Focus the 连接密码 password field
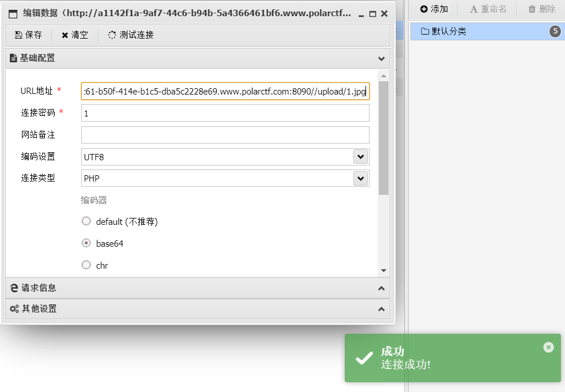565x392 pixels. [x=225, y=113]
